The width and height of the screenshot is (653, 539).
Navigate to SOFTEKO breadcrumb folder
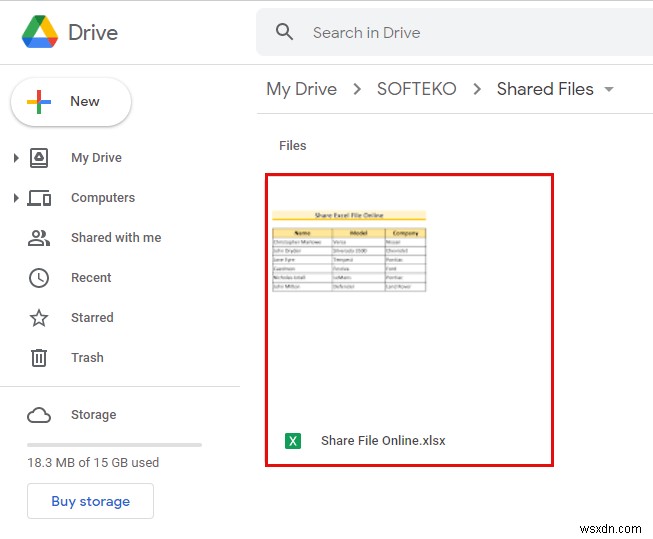(x=416, y=89)
